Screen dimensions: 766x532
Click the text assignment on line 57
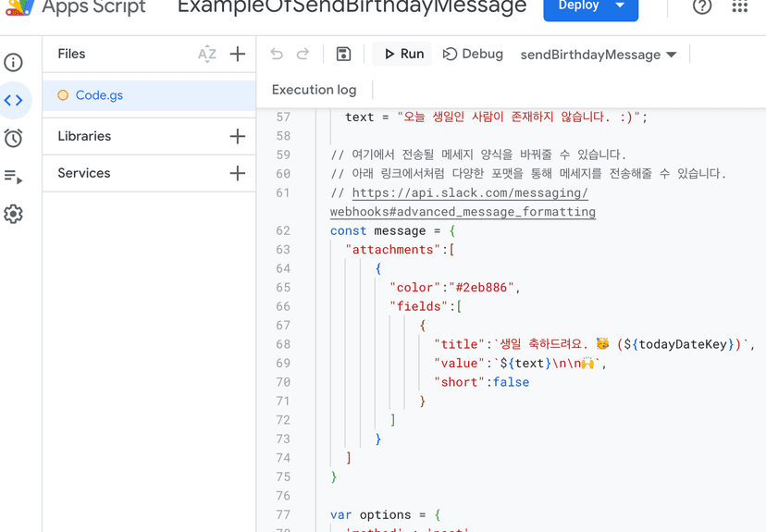(496, 118)
